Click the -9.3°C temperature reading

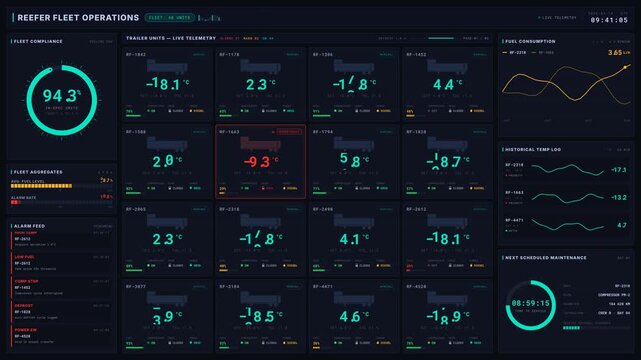tap(261, 161)
